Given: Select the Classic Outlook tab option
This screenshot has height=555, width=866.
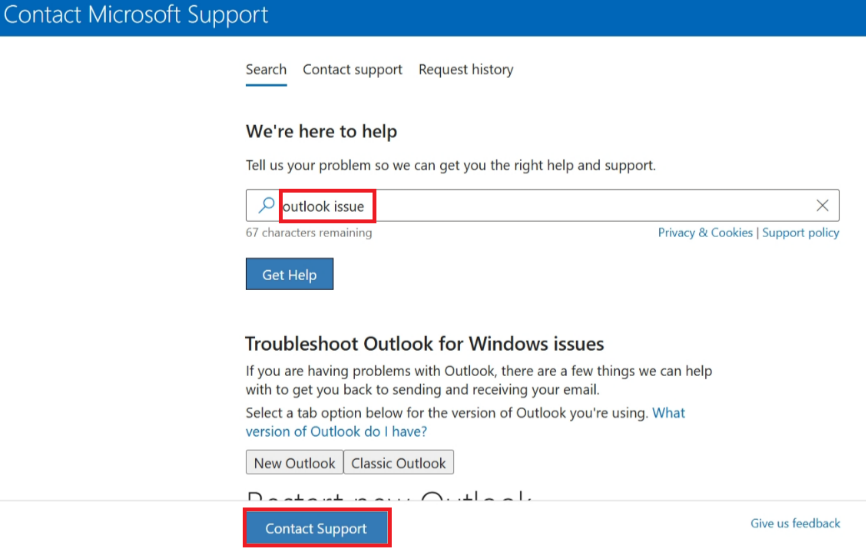Looking at the screenshot, I should point(398,462).
